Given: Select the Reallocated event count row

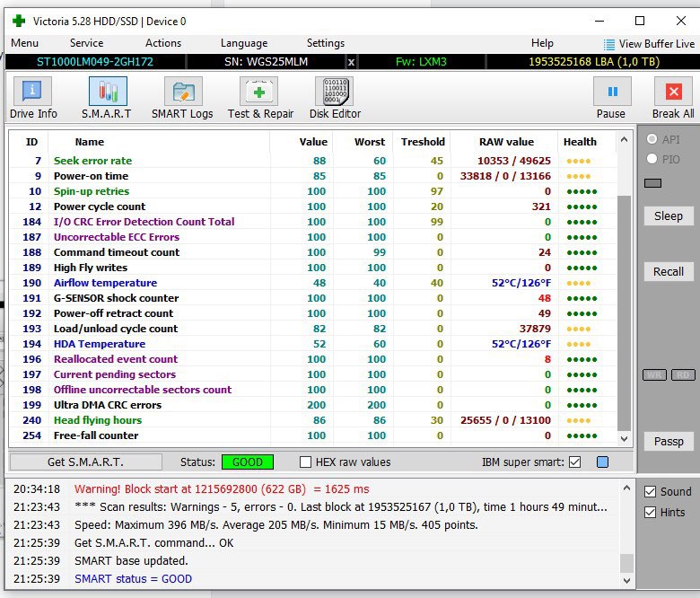Looking at the screenshot, I should pos(313,359).
